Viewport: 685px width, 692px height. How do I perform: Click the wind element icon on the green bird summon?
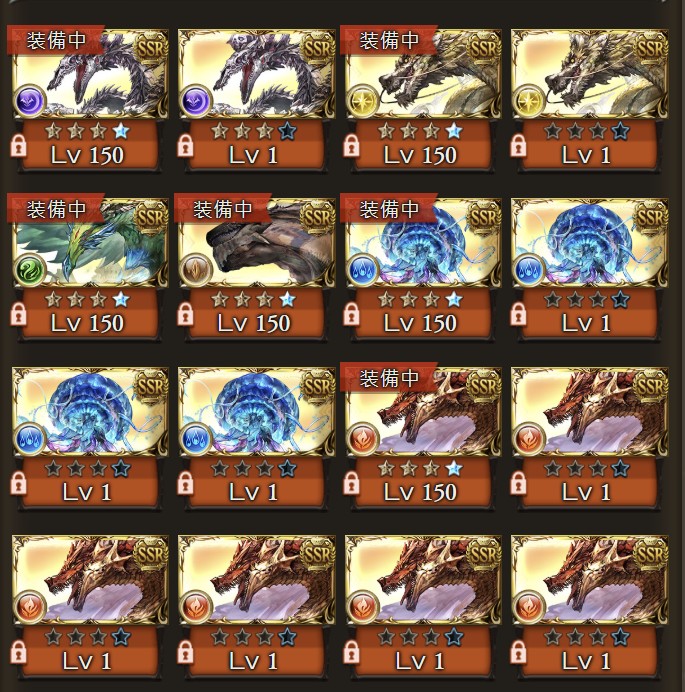[x=30, y=270]
